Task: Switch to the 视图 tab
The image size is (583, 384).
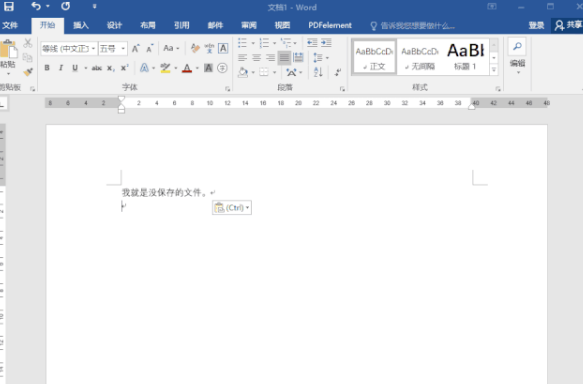Action: pos(282,25)
